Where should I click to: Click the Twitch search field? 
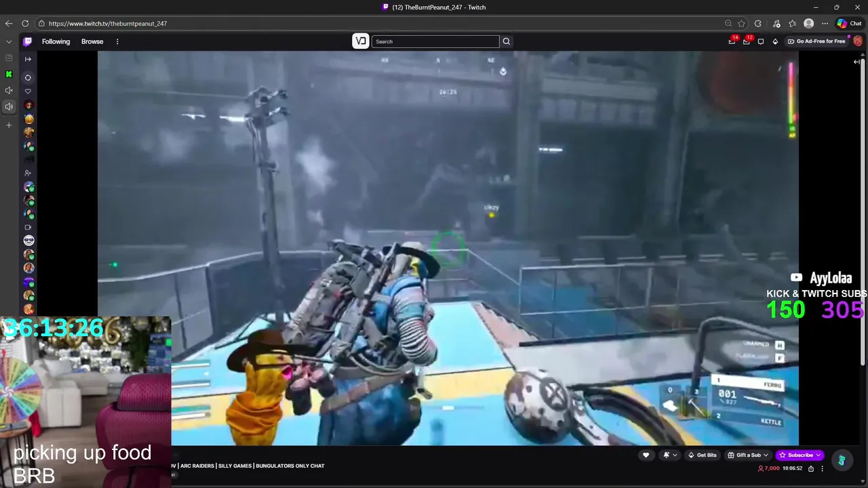(x=435, y=41)
